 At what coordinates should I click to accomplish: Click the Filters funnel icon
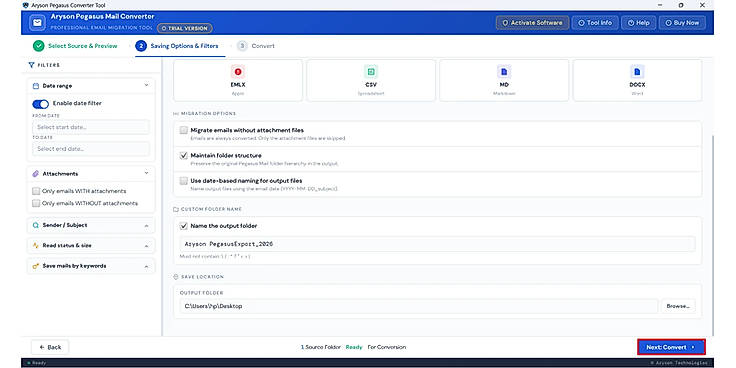pyautogui.click(x=31, y=65)
